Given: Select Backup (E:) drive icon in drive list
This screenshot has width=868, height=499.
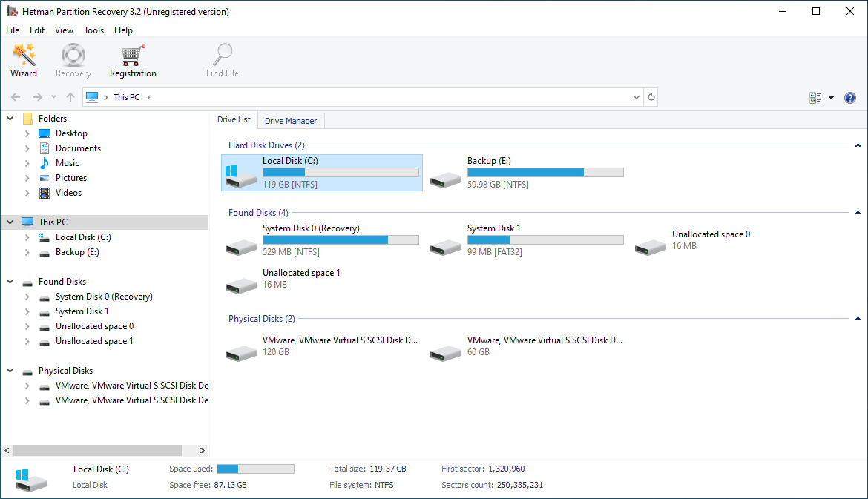Looking at the screenshot, I should (x=446, y=179).
